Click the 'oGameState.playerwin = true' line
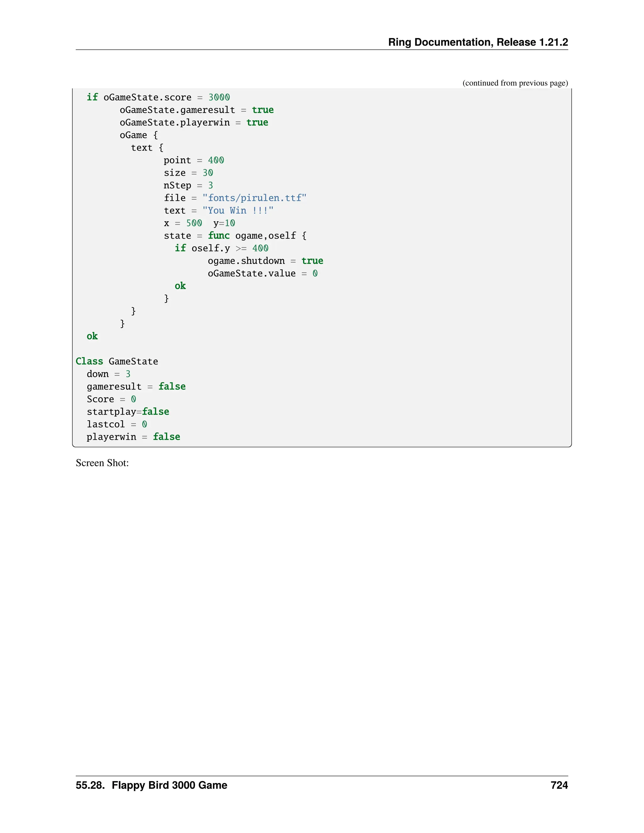644x833 pixels. pyautogui.click(x=194, y=122)
